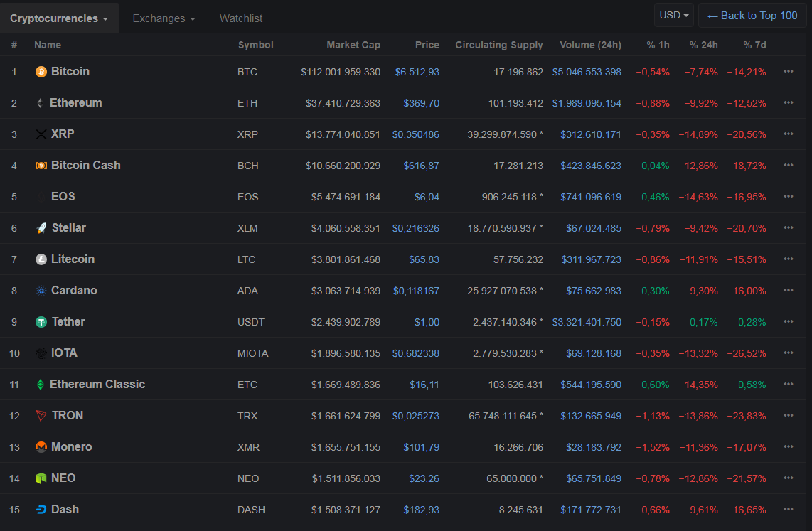Sort table by Name column
This screenshot has width=812, height=531.
click(x=48, y=45)
